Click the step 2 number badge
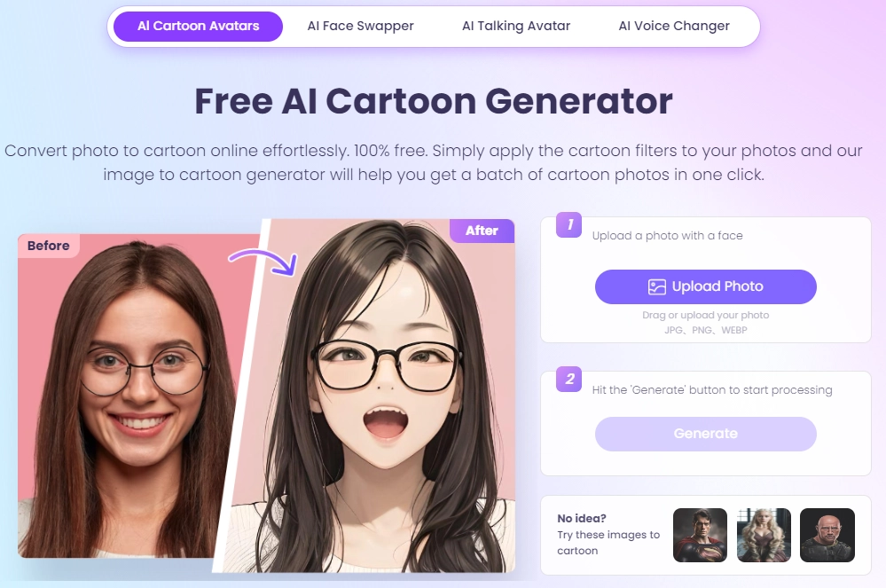The width and height of the screenshot is (886, 588). point(569,379)
